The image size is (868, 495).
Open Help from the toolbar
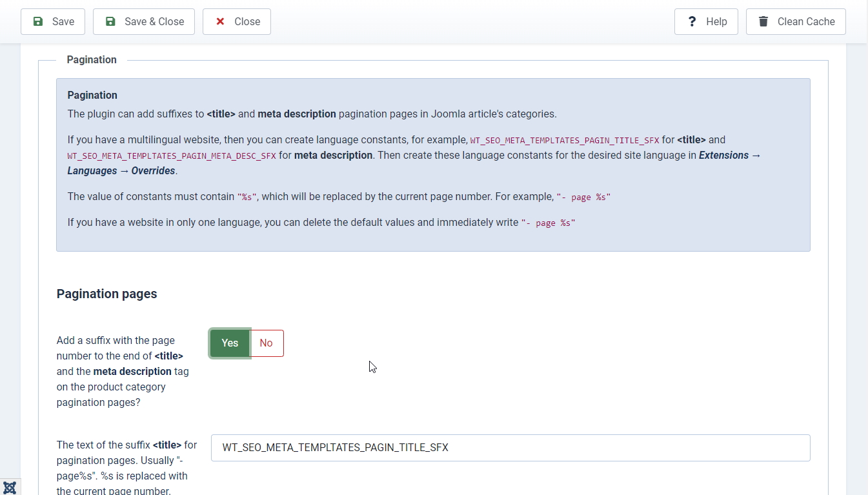click(x=706, y=21)
